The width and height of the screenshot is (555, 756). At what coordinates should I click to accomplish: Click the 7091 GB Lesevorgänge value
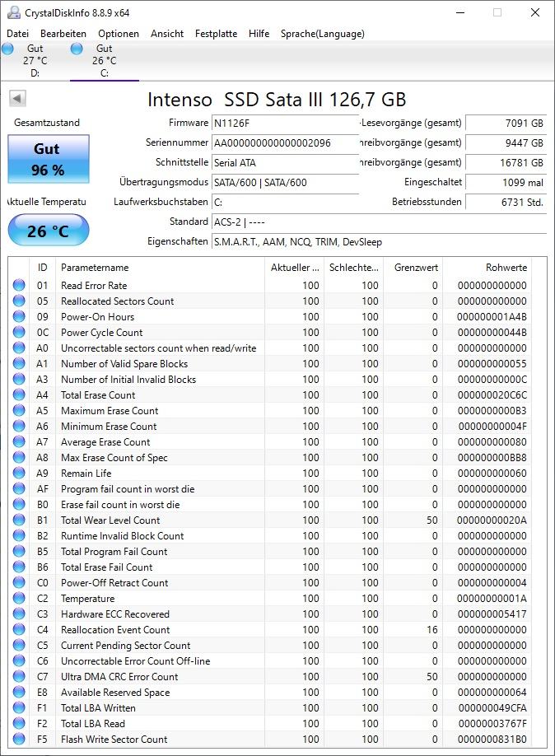(506, 123)
